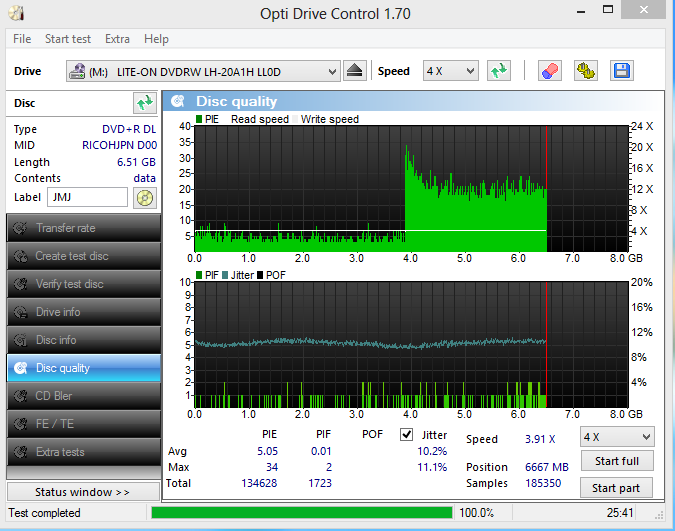Click the Verify test disc icon
Viewport: 675px width, 531px height.
(x=20, y=284)
